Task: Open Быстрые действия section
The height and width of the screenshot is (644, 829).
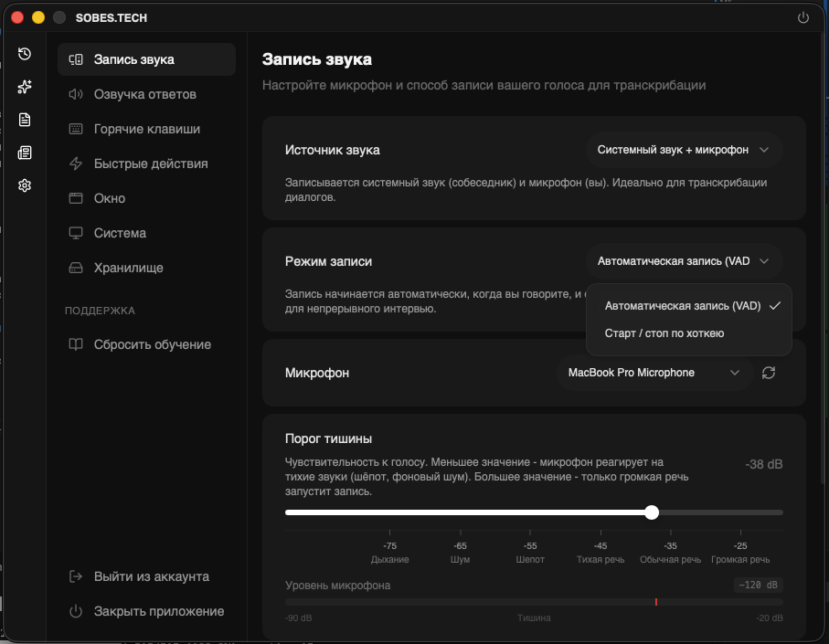Action: tap(150, 164)
